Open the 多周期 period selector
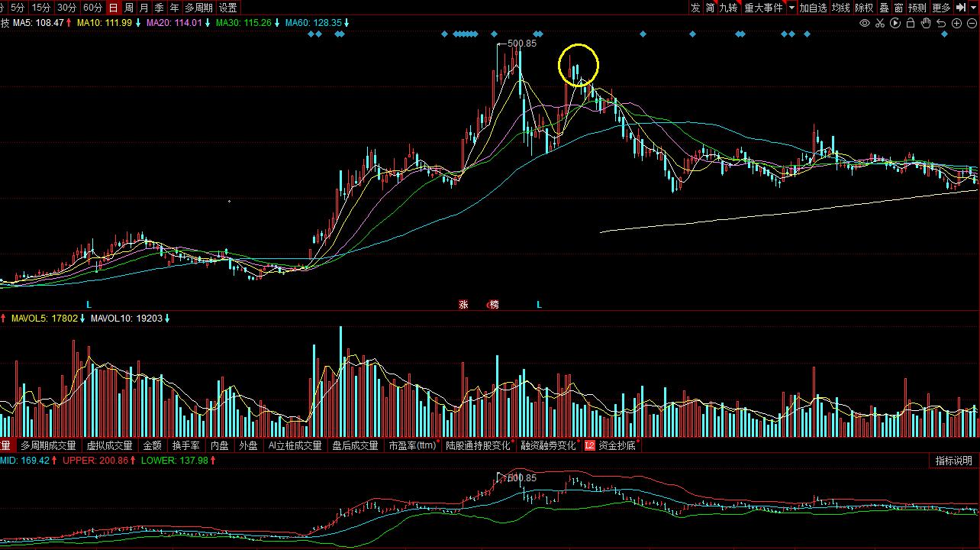 click(x=198, y=8)
